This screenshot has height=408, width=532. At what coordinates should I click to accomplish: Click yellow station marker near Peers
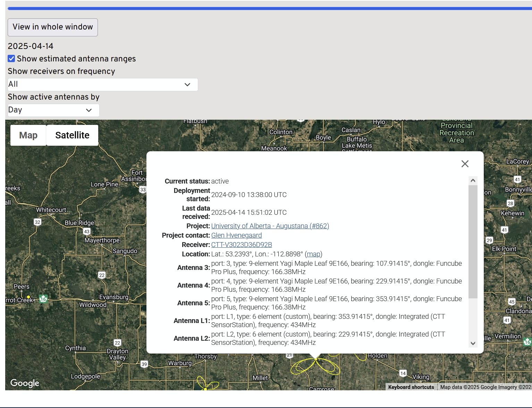pos(28,297)
